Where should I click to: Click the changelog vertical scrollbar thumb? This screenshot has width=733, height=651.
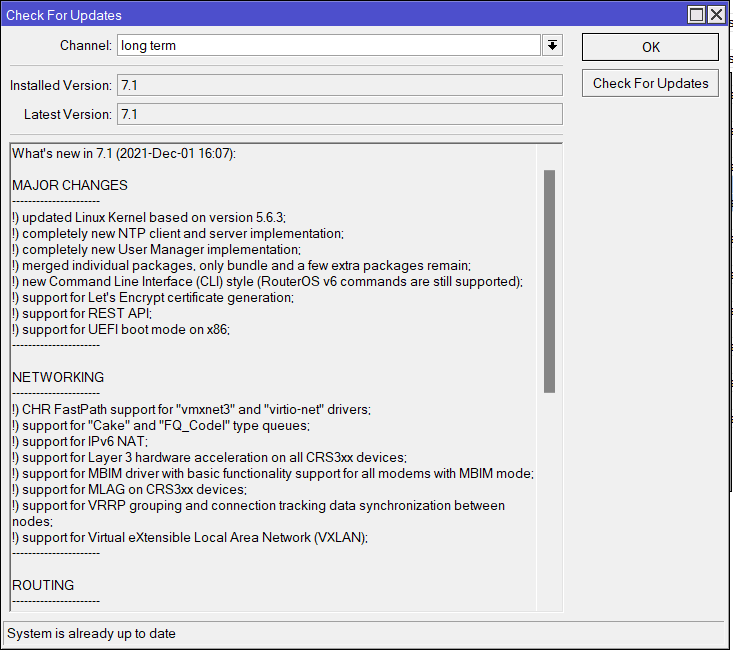point(549,281)
